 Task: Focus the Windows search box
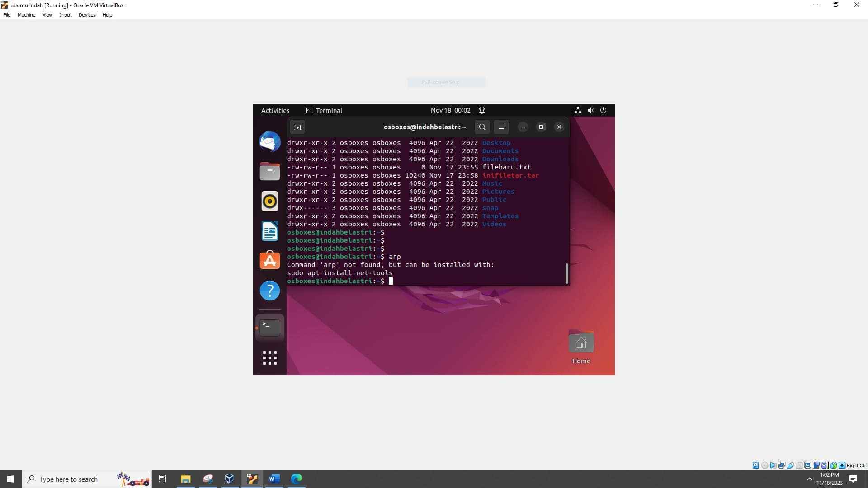tap(87, 479)
